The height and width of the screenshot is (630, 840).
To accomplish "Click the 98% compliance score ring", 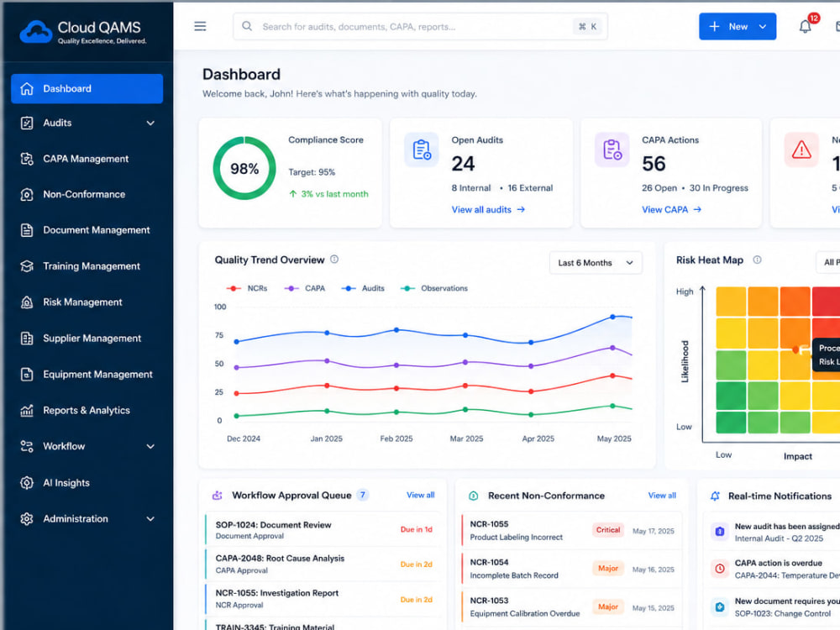I will (244, 169).
